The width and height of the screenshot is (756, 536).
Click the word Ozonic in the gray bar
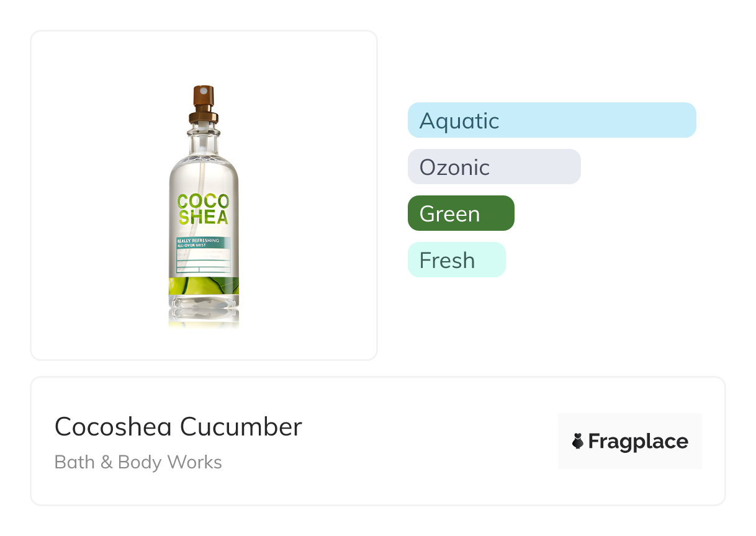point(454,167)
